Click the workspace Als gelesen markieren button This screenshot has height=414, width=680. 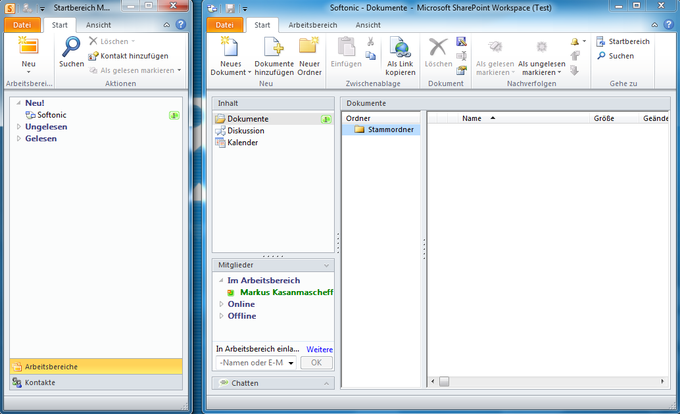click(x=495, y=56)
